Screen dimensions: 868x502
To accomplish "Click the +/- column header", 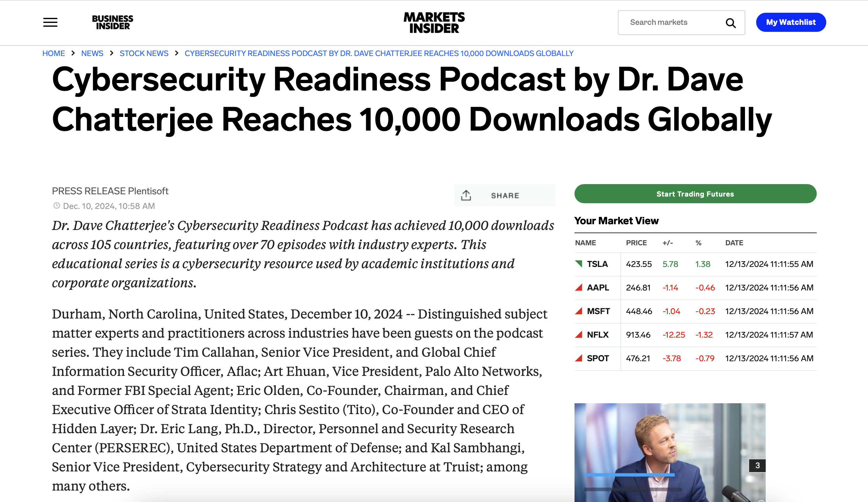I will click(x=668, y=243).
